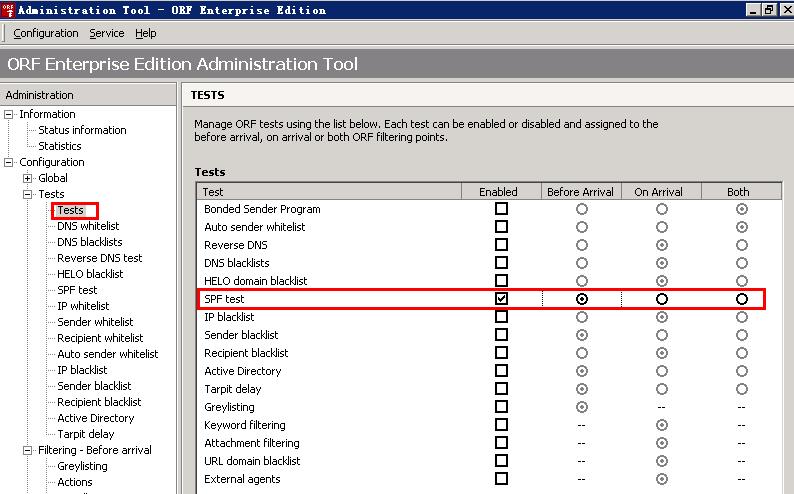This screenshot has width=794, height=494.
Task: Select Status information in the tree
Action: click(x=82, y=130)
